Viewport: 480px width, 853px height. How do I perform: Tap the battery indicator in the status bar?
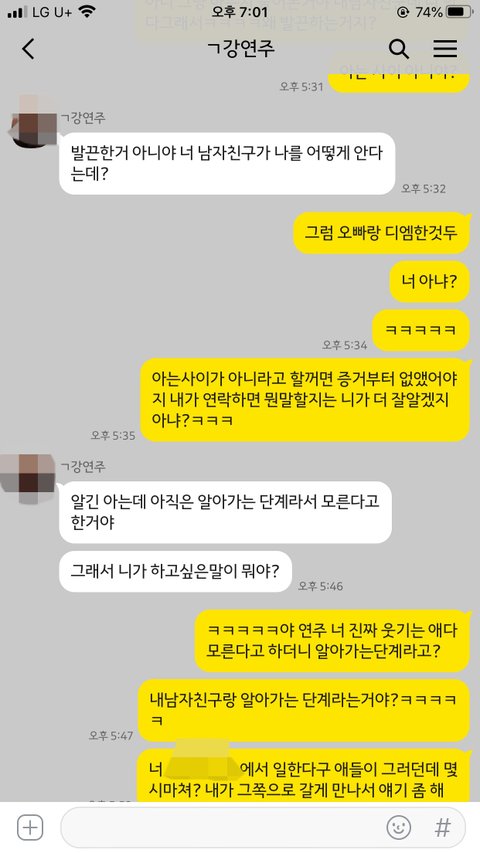tap(459, 12)
